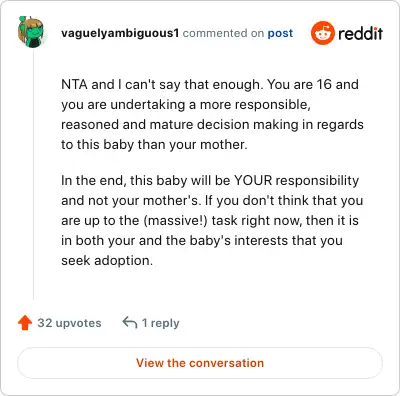Open the "1 reply" link
Image resolution: width=400 pixels, height=396 pixels.
(161, 323)
